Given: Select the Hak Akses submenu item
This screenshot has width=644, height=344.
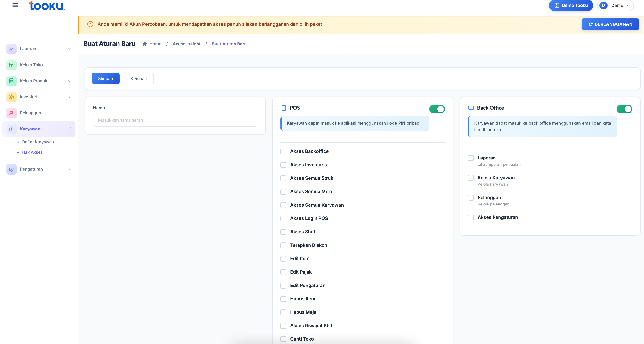Looking at the screenshot, I should tap(32, 152).
